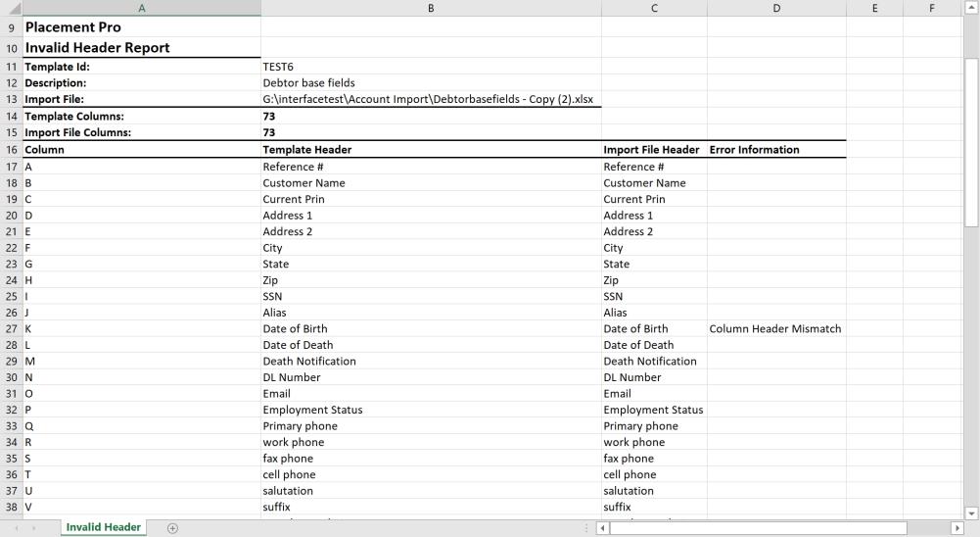The width and height of the screenshot is (980, 537).
Task: Click the previous sheet navigation arrow
Action: tap(17, 528)
